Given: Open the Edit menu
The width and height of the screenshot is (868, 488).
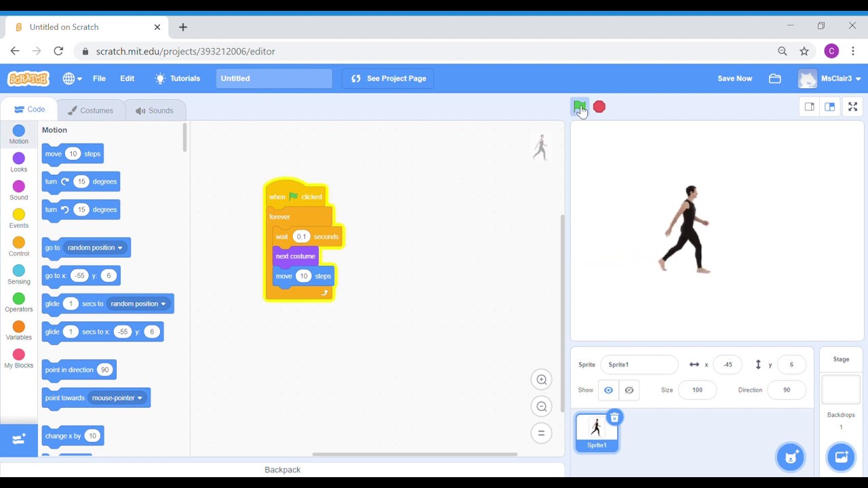Looking at the screenshot, I should 127,79.
